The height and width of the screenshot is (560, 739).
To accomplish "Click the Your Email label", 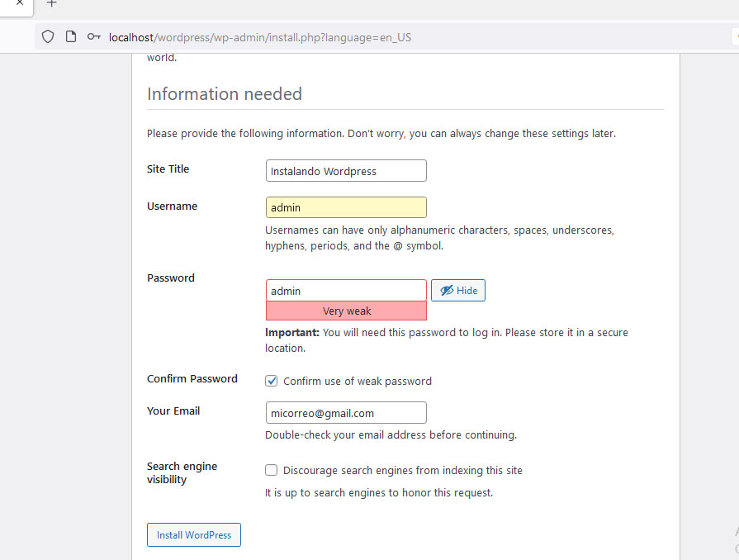I will tap(173, 411).
